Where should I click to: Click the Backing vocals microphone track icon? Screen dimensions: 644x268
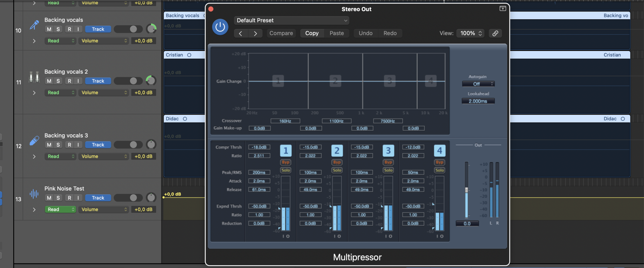pyautogui.click(x=34, y=25)
